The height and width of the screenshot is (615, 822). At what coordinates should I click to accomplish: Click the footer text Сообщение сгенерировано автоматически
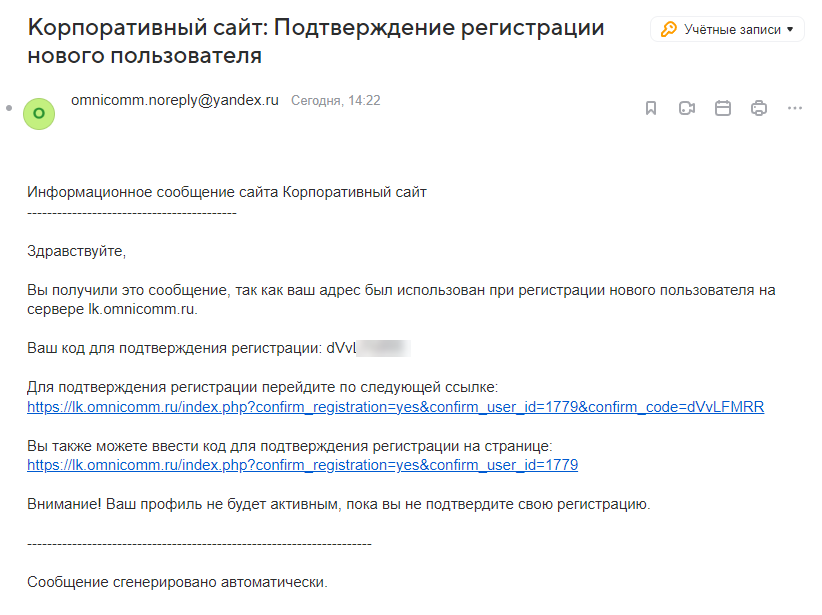point(177,582)
